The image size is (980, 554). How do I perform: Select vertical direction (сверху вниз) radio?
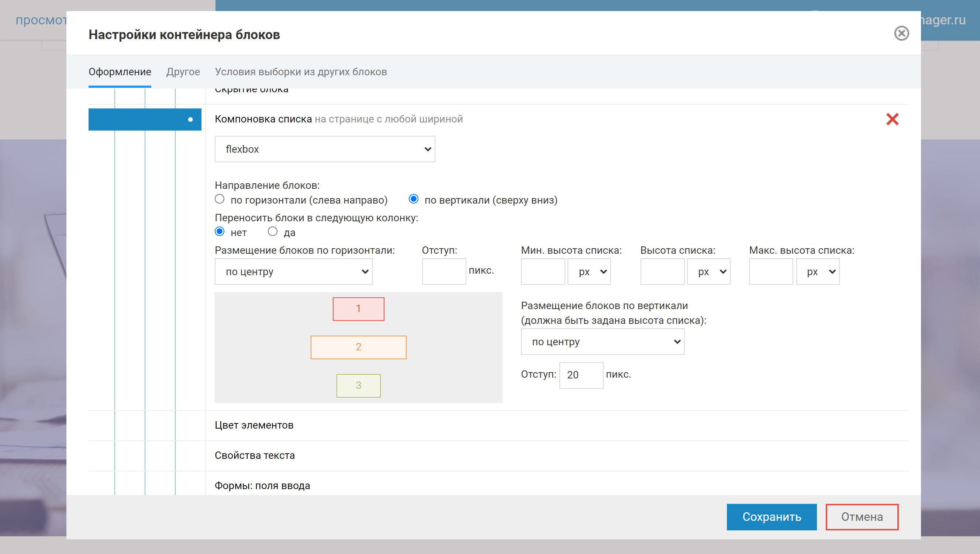[x=413, y=199]
